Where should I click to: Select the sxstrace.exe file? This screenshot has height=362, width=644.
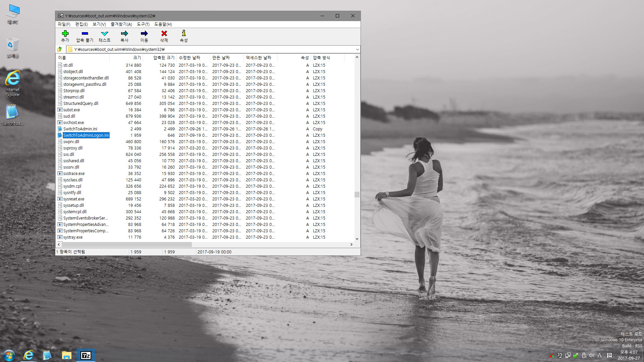click(74, 174)
